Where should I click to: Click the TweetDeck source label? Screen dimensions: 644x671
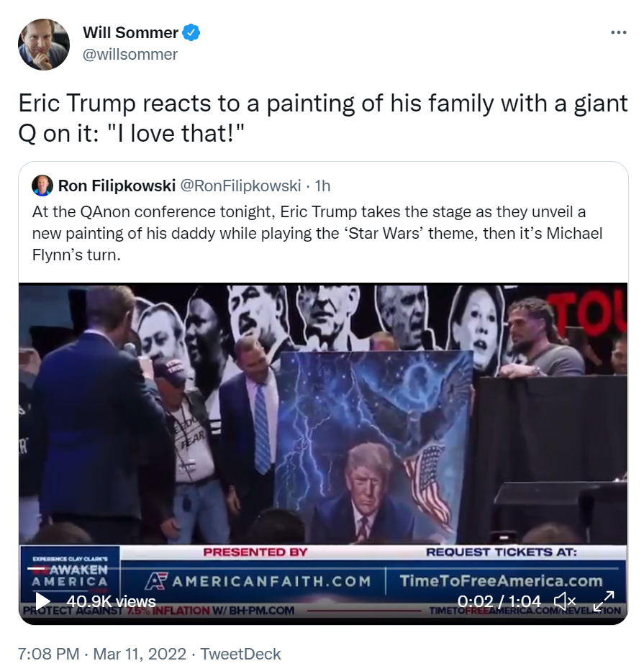pyautogui.click(x=240, y=654)
